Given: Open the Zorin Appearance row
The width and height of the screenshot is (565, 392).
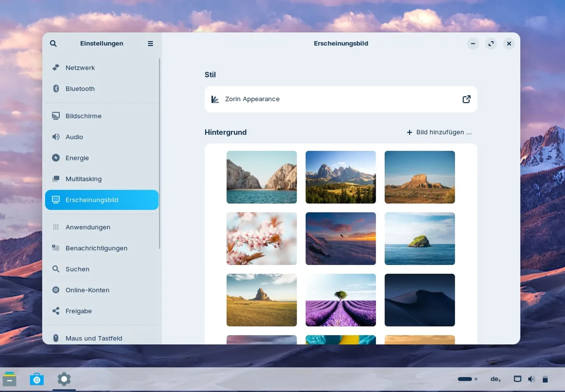Looking at the screenshot, I should click(341, 99).
